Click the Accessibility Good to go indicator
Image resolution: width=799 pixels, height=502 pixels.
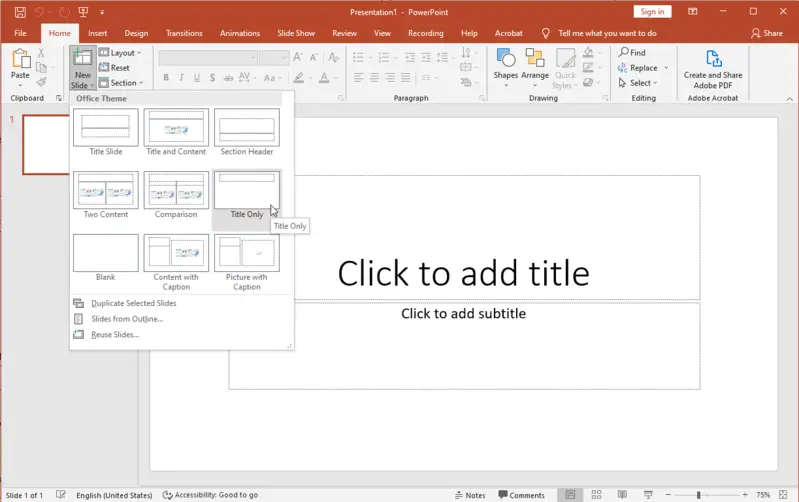click(x=210, y=495)
